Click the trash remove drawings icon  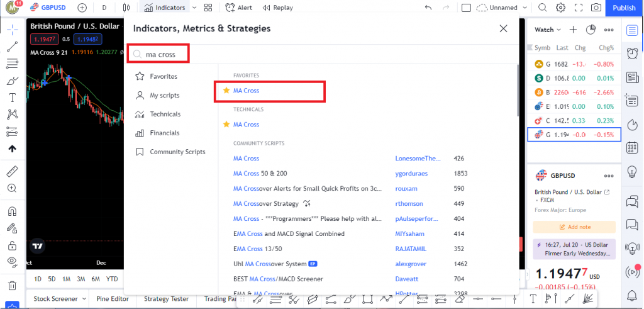(12, 286)
